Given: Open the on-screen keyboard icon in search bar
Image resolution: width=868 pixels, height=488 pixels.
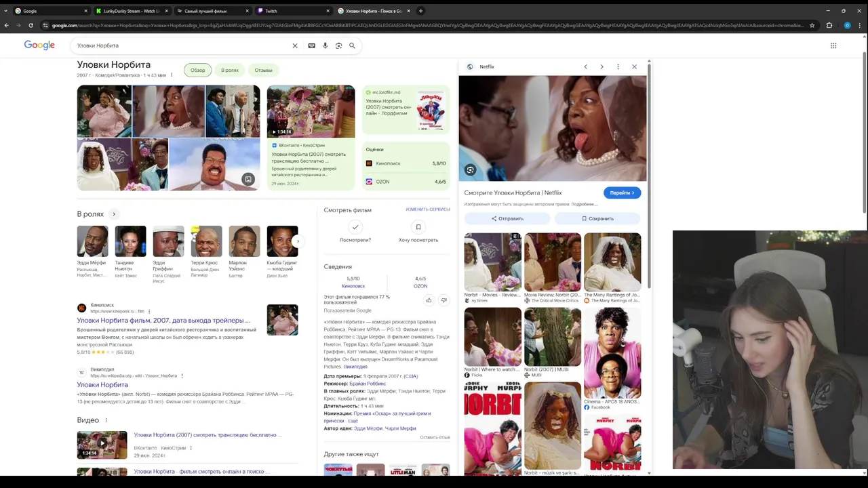Looking at the screenshot, I should point(311,45).
